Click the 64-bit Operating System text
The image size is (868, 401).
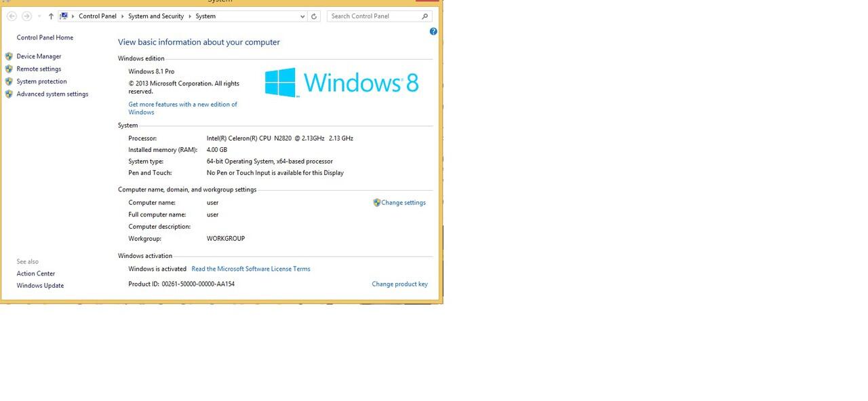click(x=270, y=161)
